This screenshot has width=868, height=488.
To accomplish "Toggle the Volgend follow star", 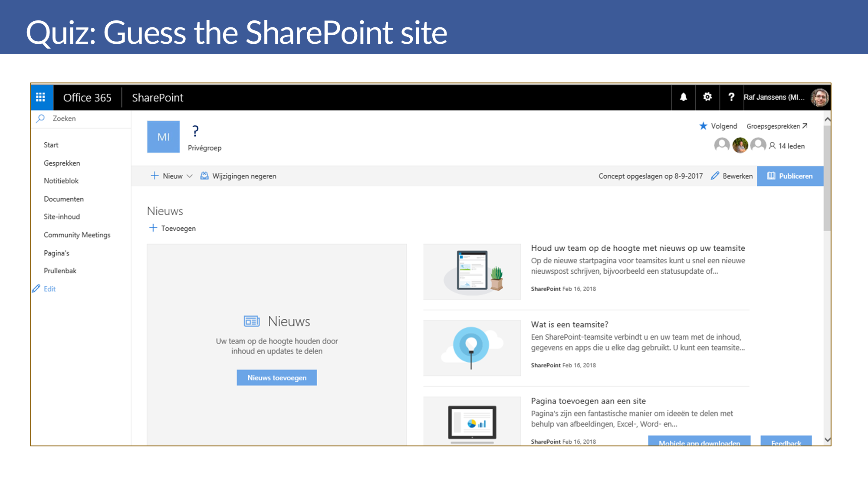I will [704, 126].
